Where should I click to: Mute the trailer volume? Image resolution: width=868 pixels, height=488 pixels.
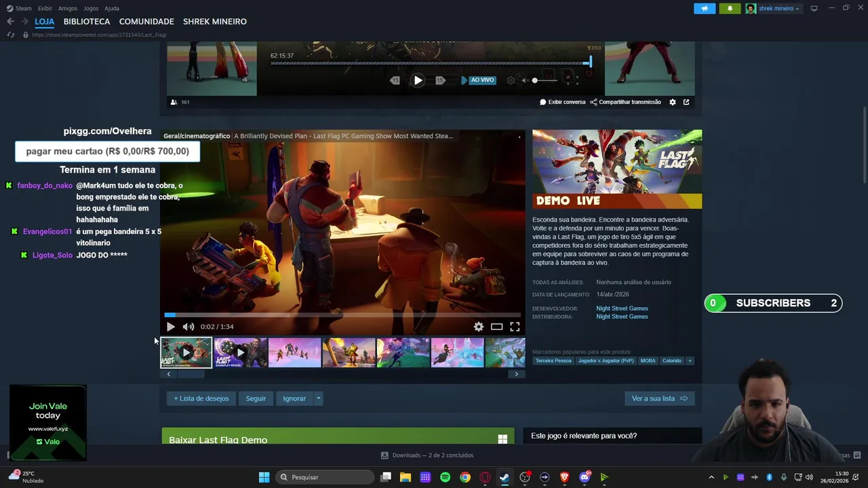(189, 327)
